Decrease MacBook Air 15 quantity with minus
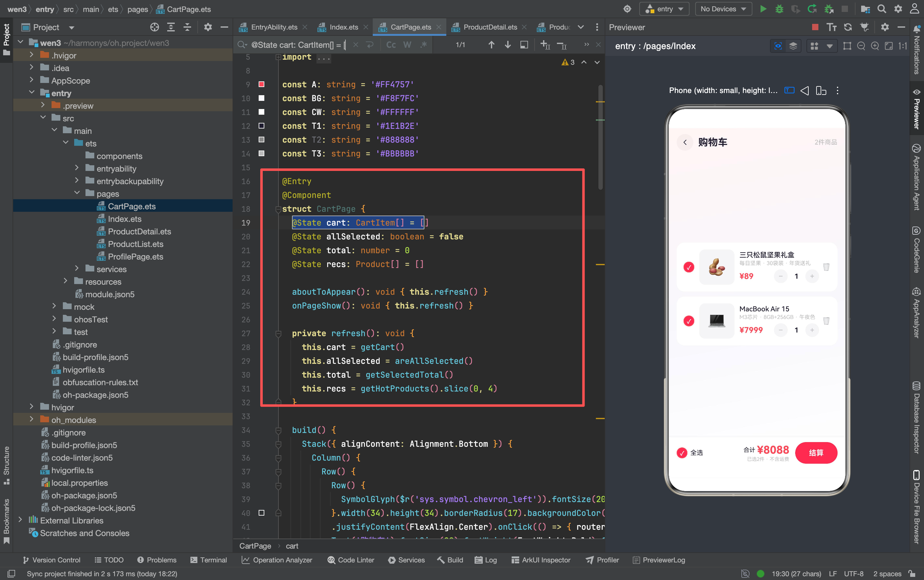Image resolution: width=924 pixels, height=580 pixels. click(780, 330)
